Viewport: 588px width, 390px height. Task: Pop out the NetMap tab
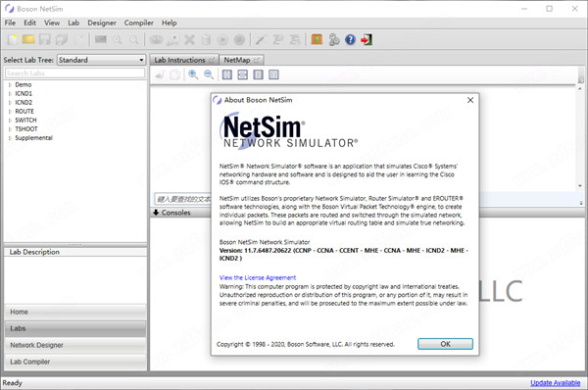257,60
